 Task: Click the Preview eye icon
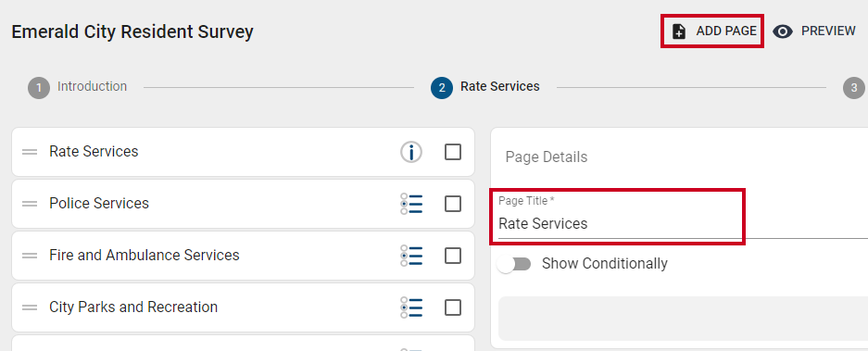click(x=783, y=31)
